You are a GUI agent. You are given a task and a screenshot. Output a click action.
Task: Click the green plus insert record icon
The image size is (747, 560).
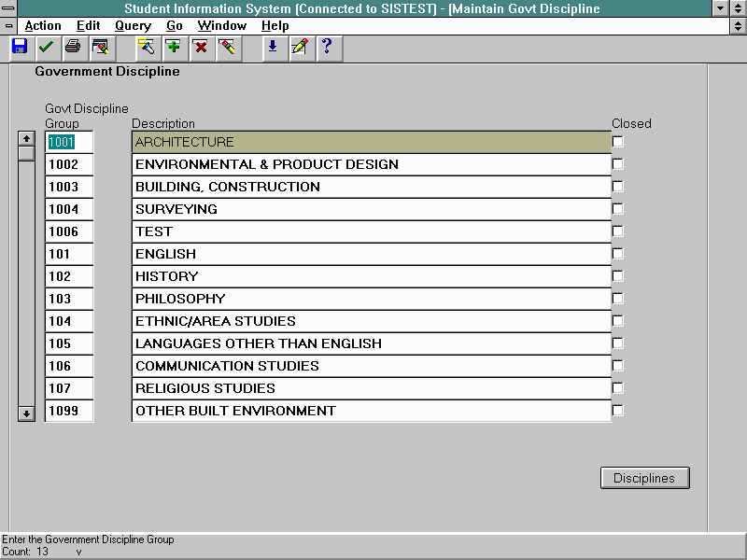(x=173, y=47)
